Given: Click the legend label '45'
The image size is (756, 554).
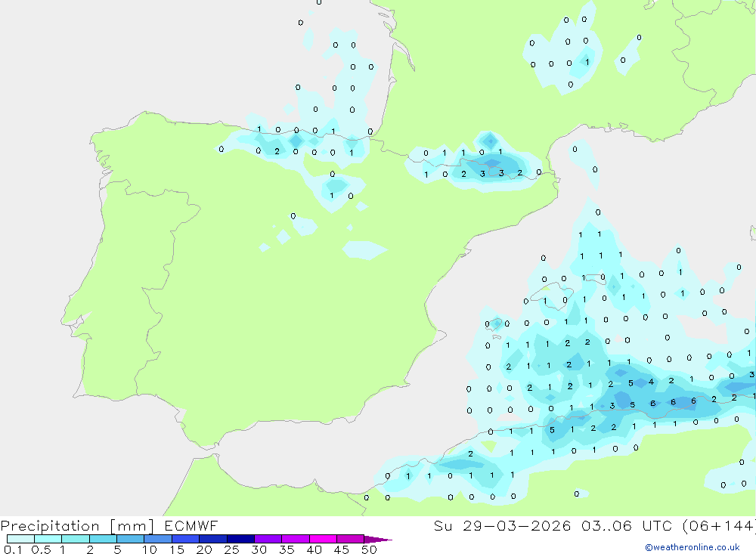Looking at the screenshot, I should tap(342, 549).
